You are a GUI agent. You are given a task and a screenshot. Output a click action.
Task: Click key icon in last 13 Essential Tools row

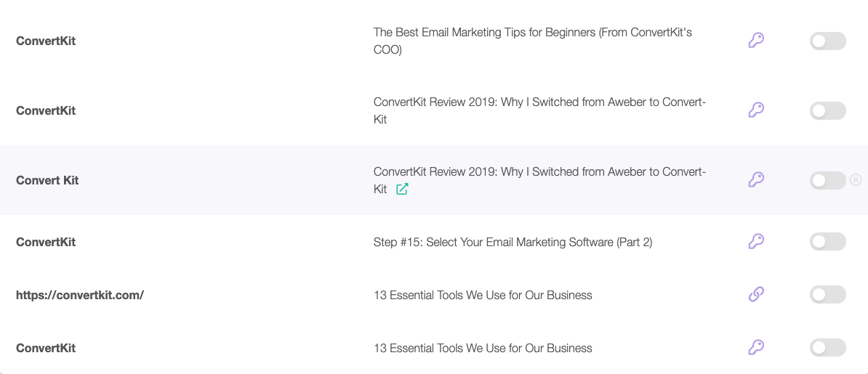coord(756,348)
